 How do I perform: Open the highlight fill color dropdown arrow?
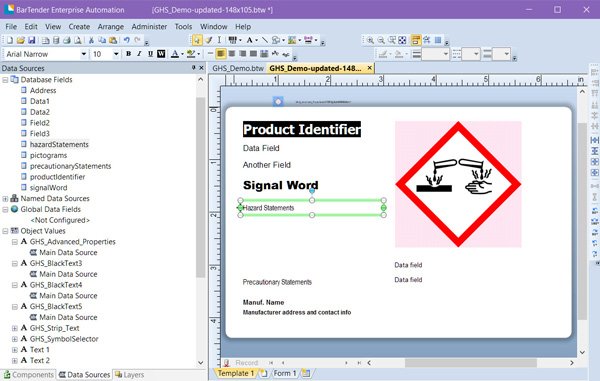click(199, 54)
